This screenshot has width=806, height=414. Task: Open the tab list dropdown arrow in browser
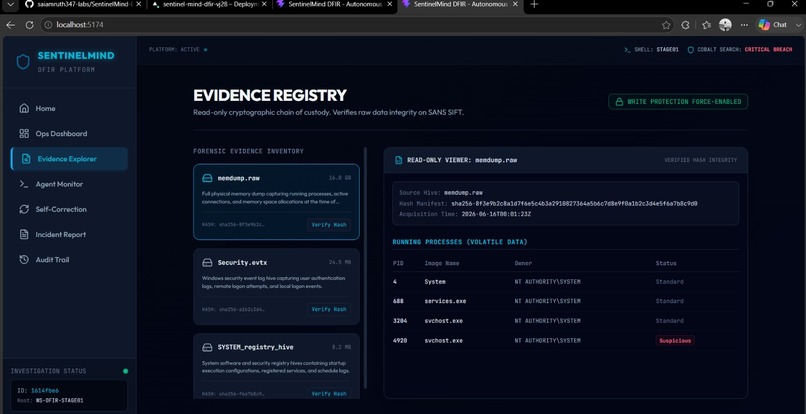(10, 4)
